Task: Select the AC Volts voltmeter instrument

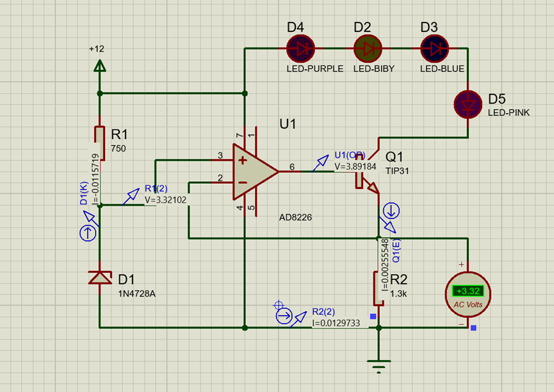Action: (x=468, y=295)
